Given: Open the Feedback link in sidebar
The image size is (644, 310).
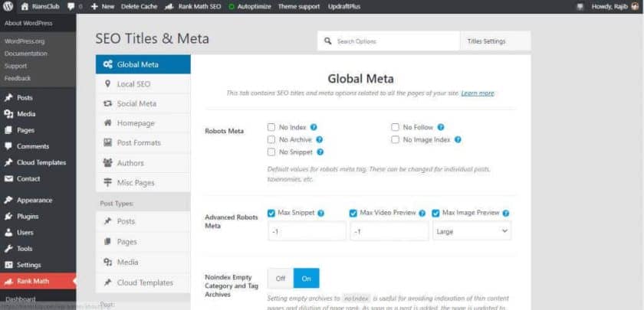Looking at the screenshot, I should coord(18,78).
